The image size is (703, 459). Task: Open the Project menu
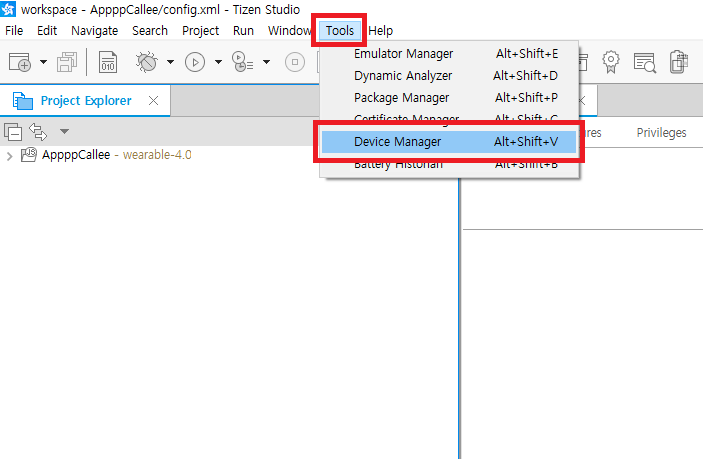click(x=200, y=30)
